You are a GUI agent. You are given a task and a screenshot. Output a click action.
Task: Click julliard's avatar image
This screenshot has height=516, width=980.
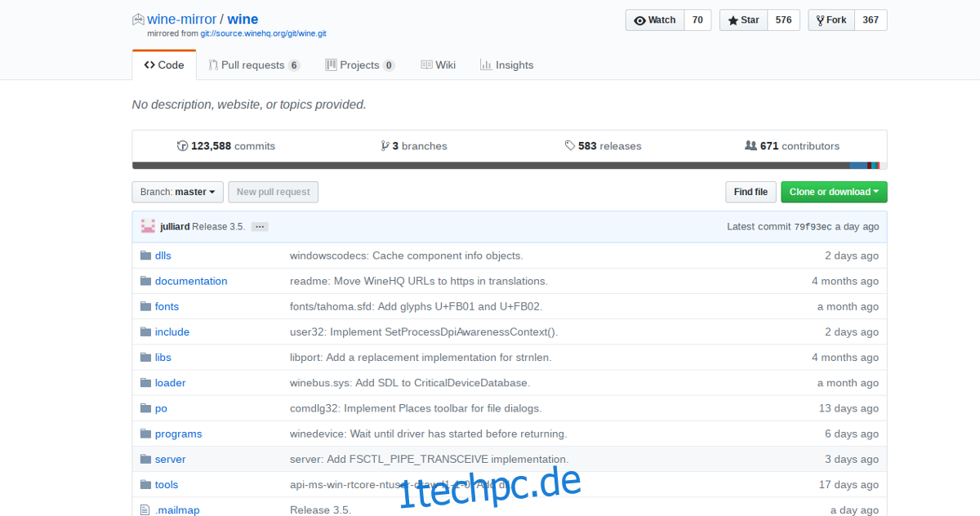(148, 226)
